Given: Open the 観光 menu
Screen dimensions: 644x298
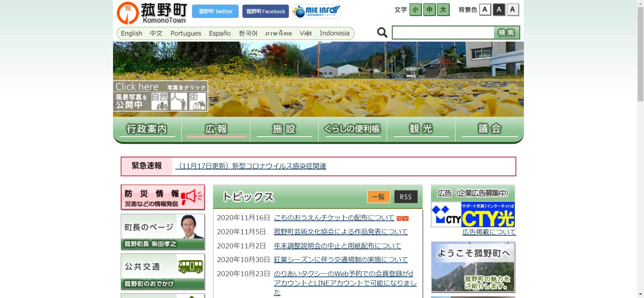Looking at the screenshot, I should (x=421, y=129).
